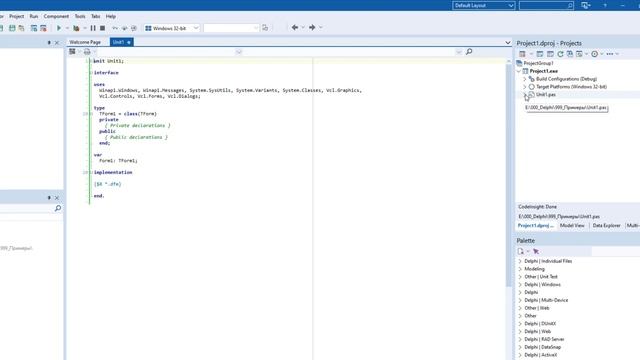Viewport: 640px width, 360px height.
Task: Close the upper-left docked panel
Action: pos(57,42)
